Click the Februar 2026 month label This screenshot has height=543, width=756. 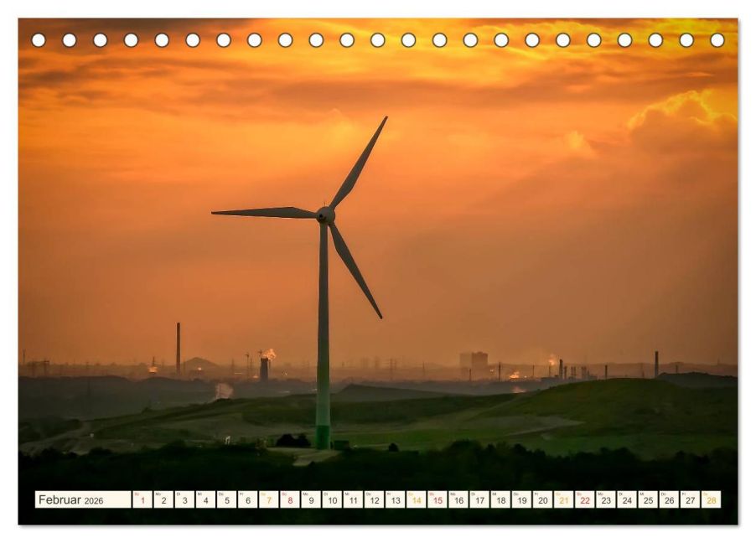tap(71, 500)
